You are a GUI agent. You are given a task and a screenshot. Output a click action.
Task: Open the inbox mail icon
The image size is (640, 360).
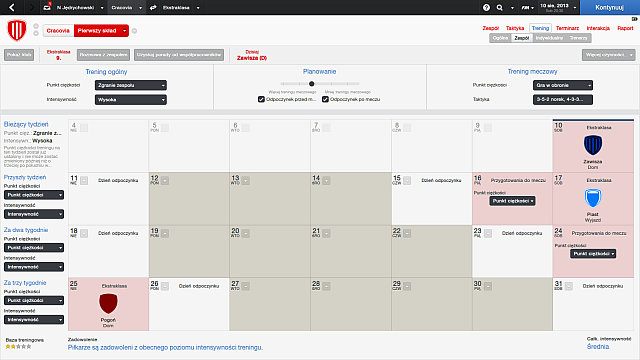tap(47, 7)
